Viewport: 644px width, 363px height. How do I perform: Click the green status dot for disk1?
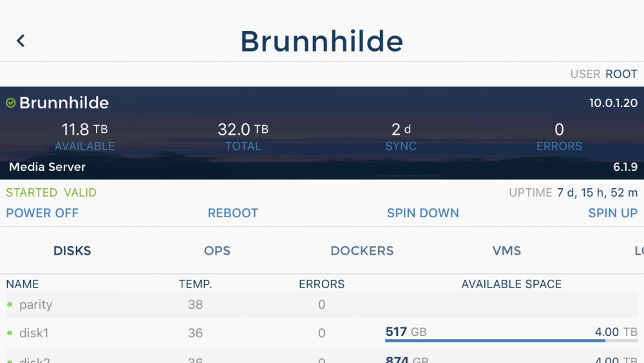pos(10,333)
